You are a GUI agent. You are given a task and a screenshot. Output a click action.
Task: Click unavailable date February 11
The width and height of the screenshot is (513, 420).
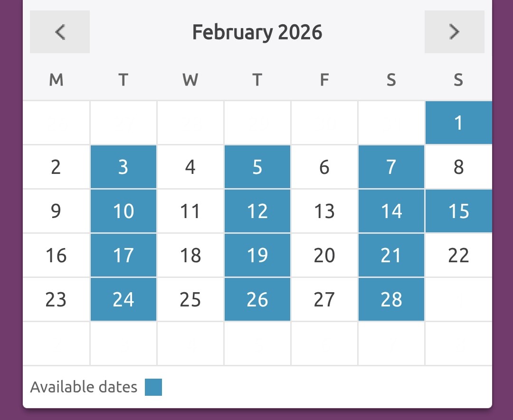pos(190,211)
